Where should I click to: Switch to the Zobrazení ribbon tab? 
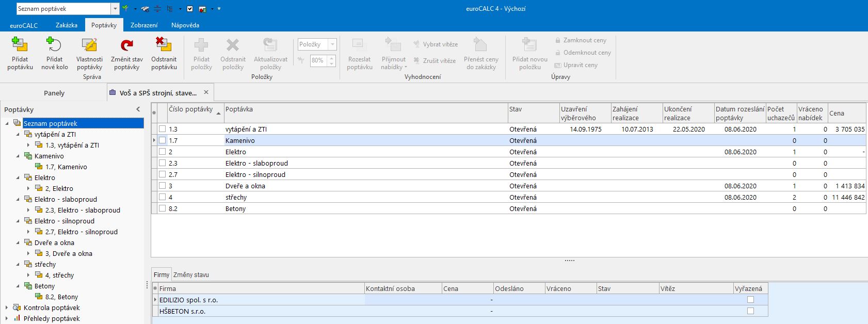coord(144,25)
